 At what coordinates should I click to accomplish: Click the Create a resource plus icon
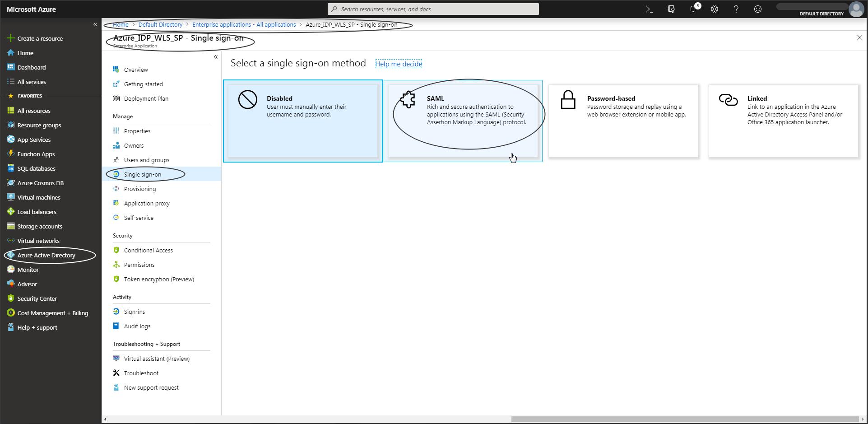pyautogui.click(x=11, y=38)
